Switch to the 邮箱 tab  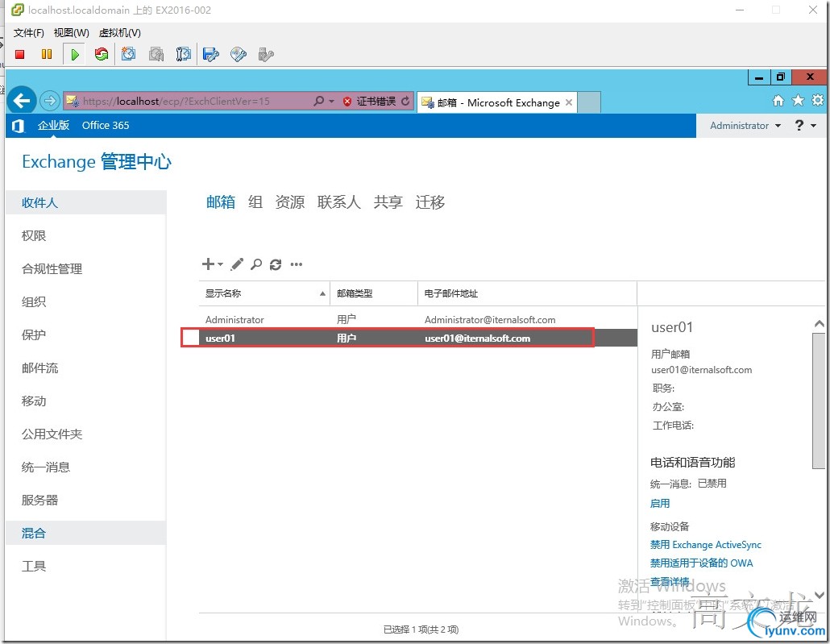tap(221, 202)
